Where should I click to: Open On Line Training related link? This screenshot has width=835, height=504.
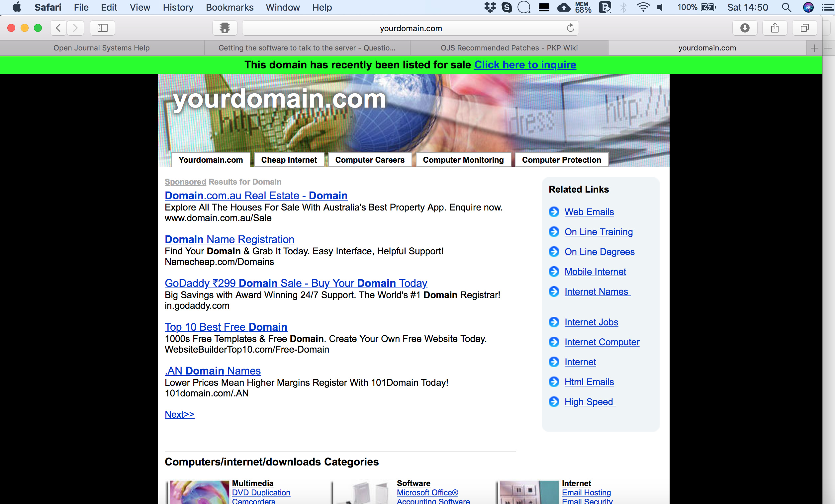599,232
